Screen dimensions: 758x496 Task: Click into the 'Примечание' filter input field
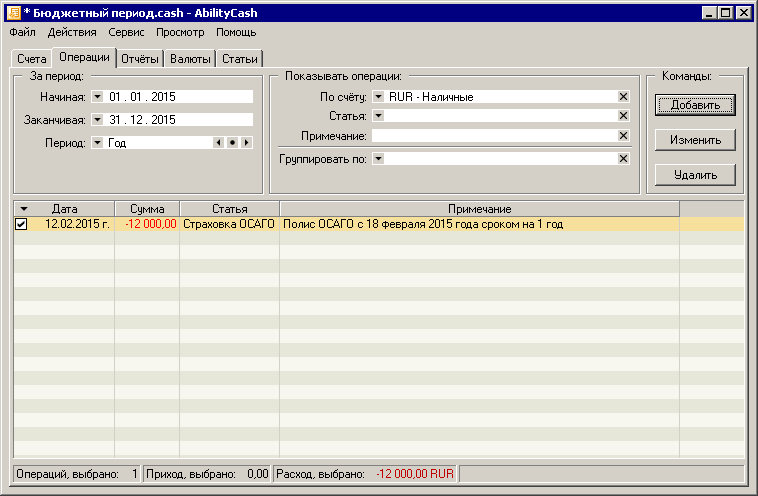pos(493,136)
